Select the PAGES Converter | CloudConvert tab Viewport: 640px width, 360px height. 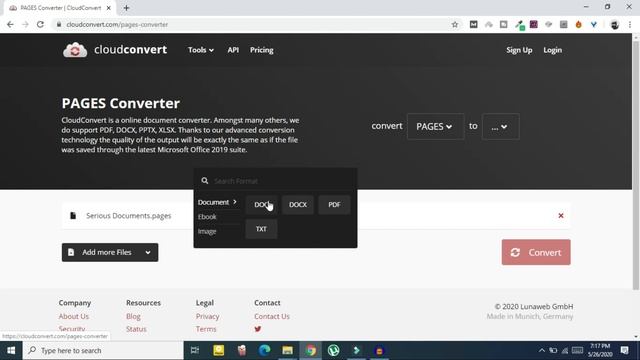coord(60,8)
